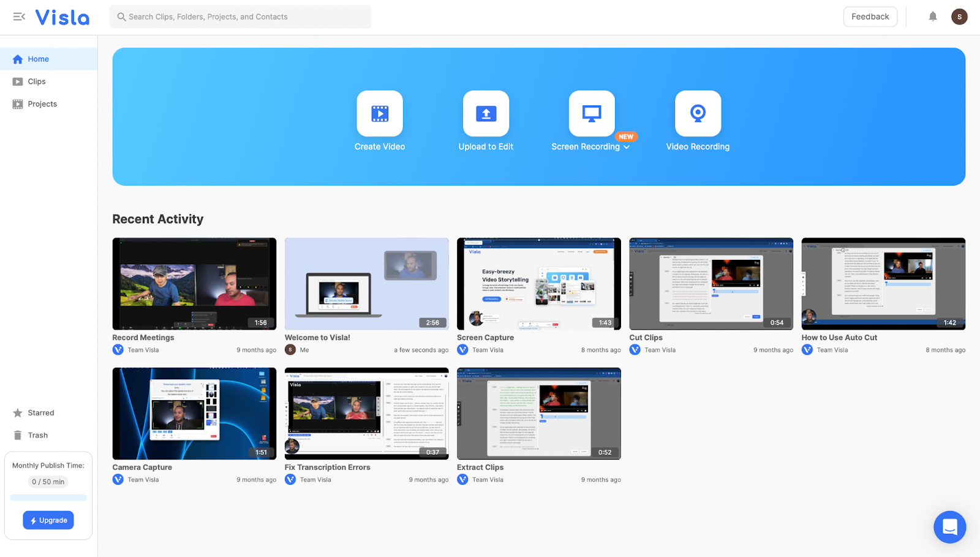The image size is (980, 557).
Task: Open the Extract Clips video thumbnail
Action: (x=539, y=414)
